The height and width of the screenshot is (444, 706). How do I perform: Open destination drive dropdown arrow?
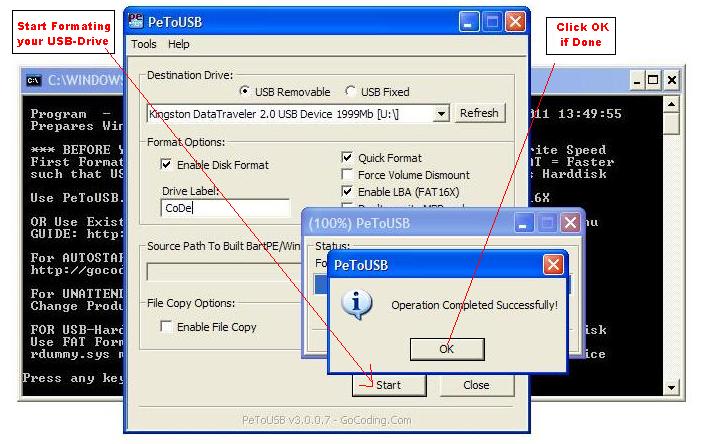(x=441, y=114)
